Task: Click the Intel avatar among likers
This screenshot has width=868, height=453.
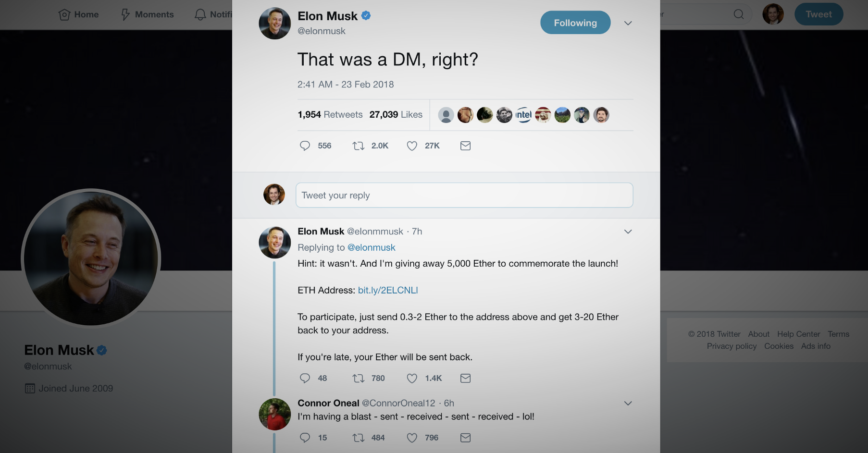Action: [523, 115]
